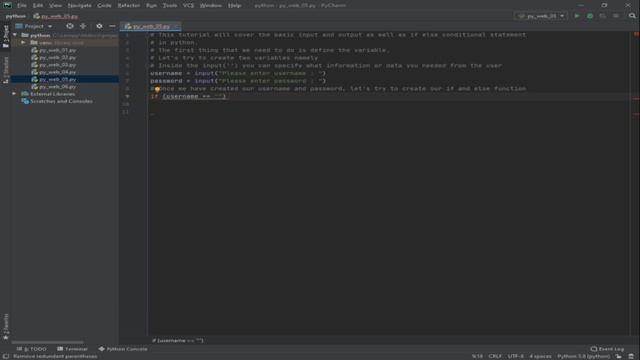Image resolution: width=640 pixels, height=360 pixels.
Task: Click the if (username == "") editor breadcrumb
Action: click(x=178, y=340)
